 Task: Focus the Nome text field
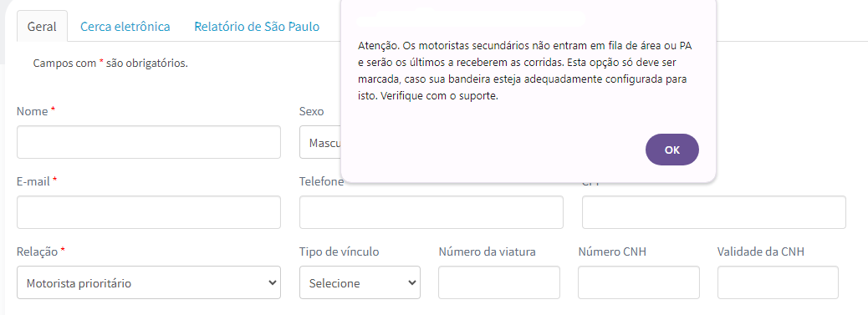[148, 142]
